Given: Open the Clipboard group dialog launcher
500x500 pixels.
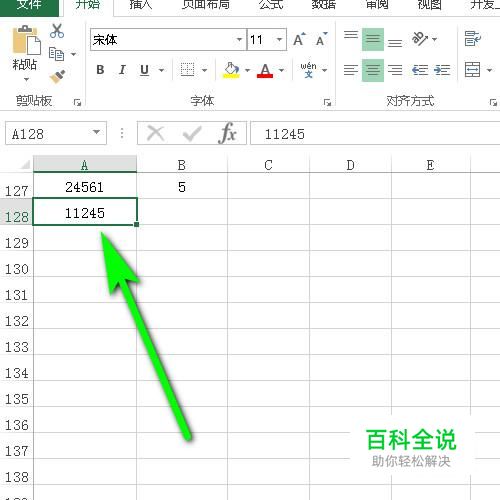Looking at the screenshot, I should click(77, 102).
